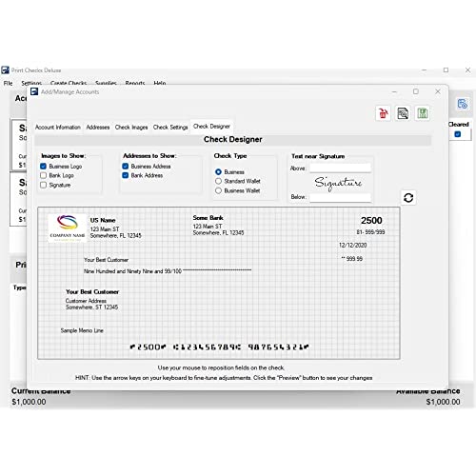Select the Business Wallet radio button
The height and width of the screenshot is (476, 476).
click(x=218, y=190)
